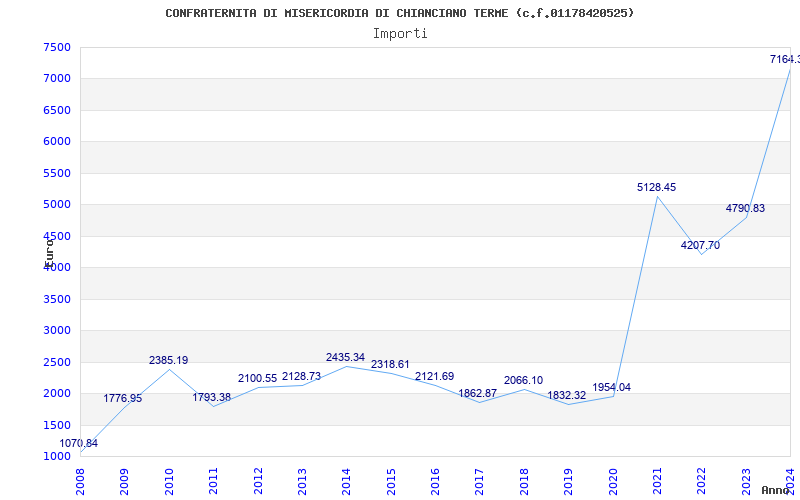Select the 4207.70 data label

(701, 245)
